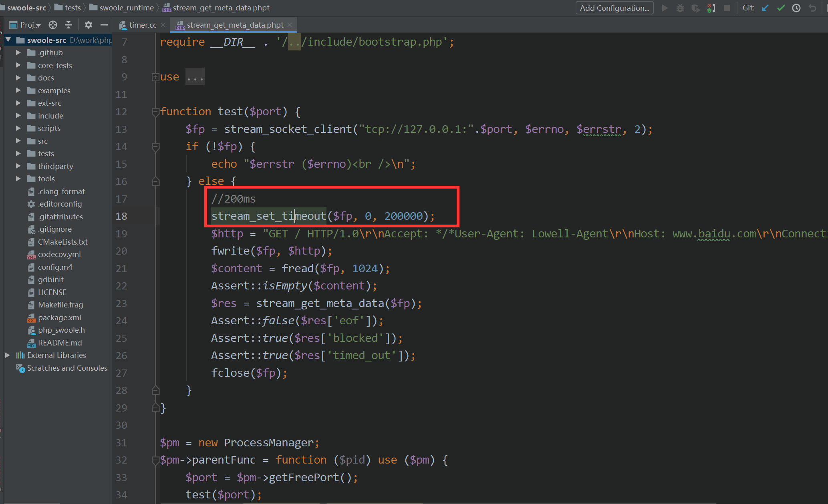Switch to the timer.cc tab

tap(142, 25)
